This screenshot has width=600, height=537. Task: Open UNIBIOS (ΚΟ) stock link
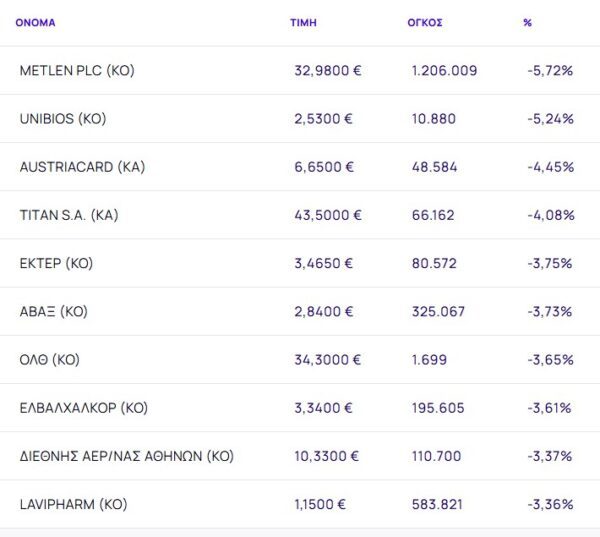(63, 119)
